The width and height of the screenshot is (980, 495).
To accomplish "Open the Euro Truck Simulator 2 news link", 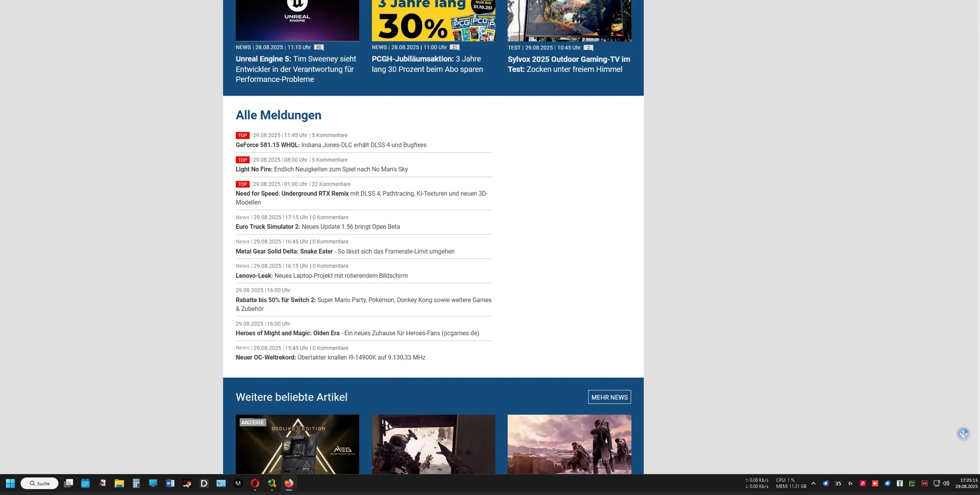I will [x=318, y=227].
